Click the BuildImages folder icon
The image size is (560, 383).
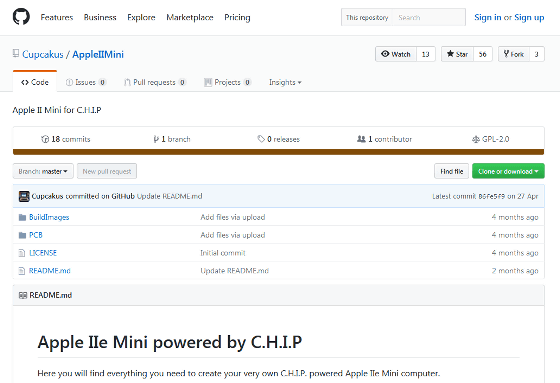pyautogui.click(x=22, y=217)
